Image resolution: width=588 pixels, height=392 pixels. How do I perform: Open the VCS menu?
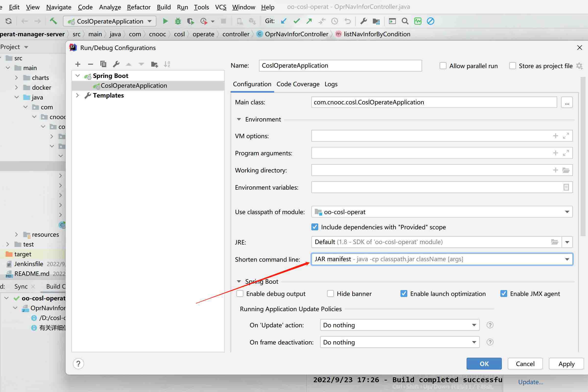[x=221, y=7]
